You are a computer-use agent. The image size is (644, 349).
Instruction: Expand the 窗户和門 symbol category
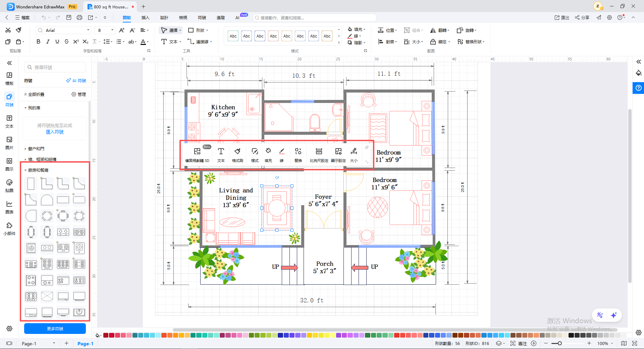[x=25, y=149]
